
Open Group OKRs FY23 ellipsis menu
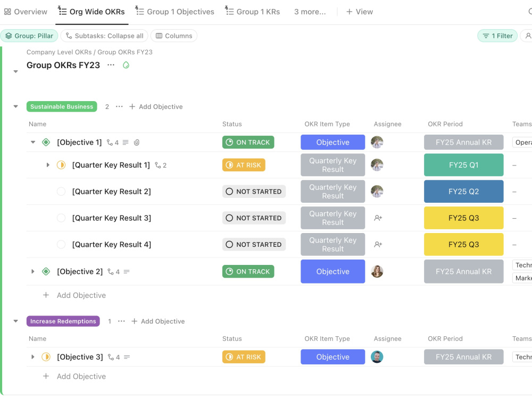coord(111,65)
